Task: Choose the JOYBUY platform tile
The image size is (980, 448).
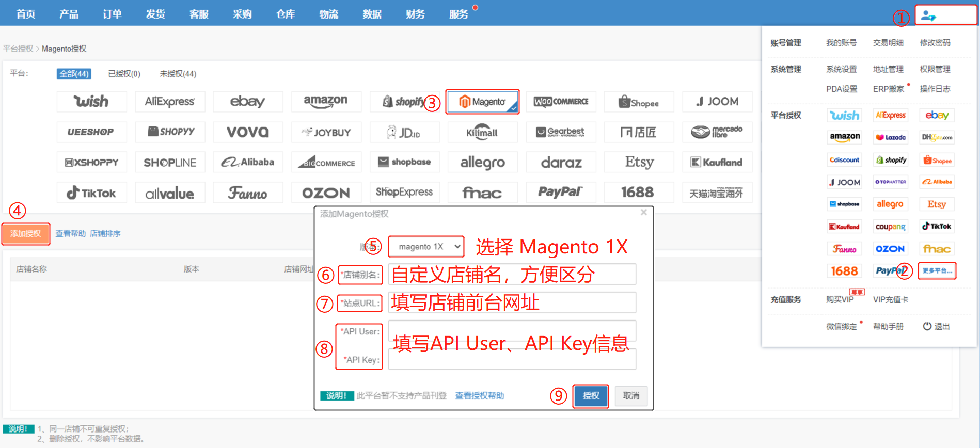Action: tap(326, 132)
